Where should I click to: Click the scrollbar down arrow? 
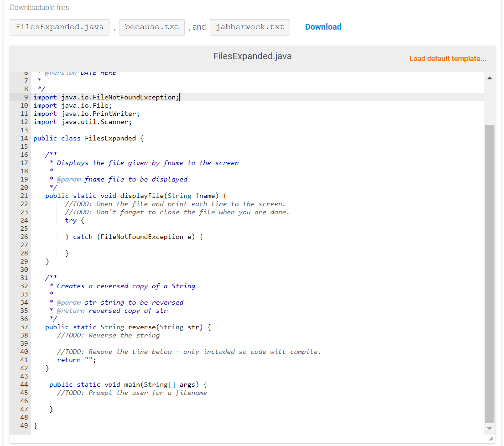489,429
